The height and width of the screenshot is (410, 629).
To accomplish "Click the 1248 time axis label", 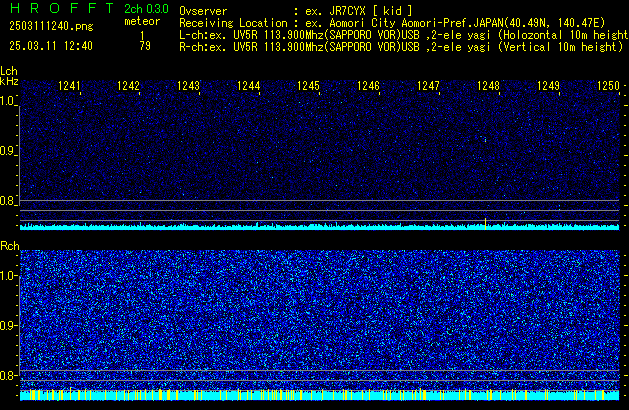I will click(488, 86).
